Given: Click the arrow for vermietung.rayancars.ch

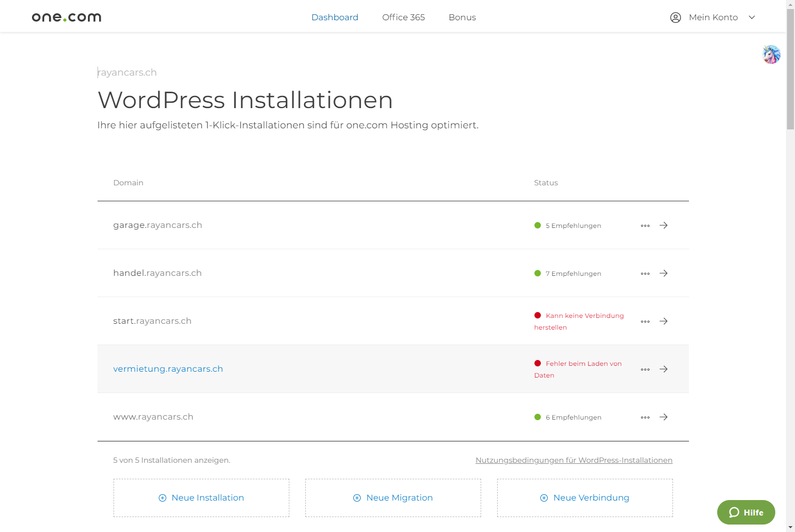Looking at the screenshot, I should [x=663, y=369].
